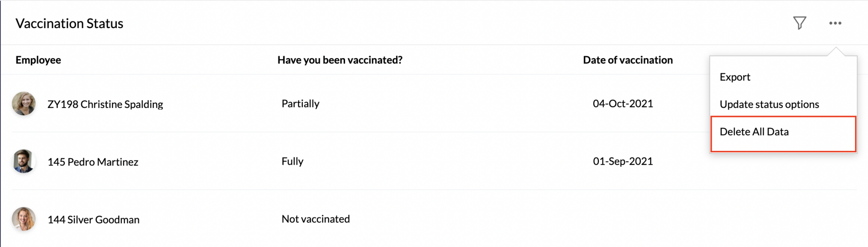Click the Partially vaccination status cell
This screenshot has width=868, height=247.
[300, 104]
